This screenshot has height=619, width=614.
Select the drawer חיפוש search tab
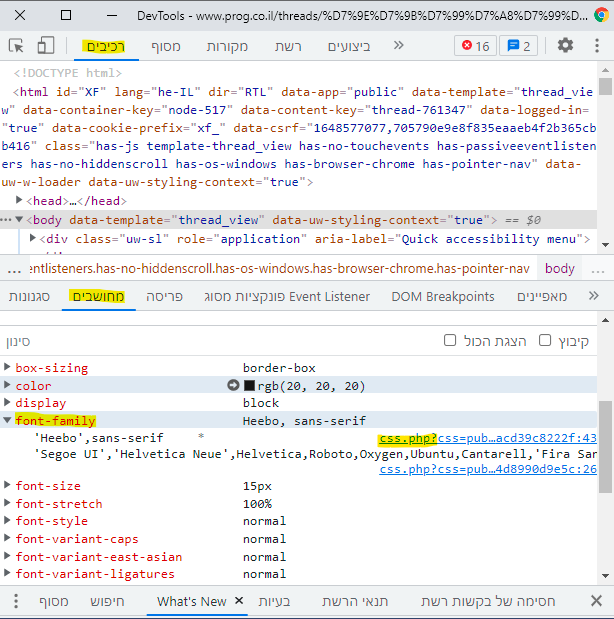point(107,601)
